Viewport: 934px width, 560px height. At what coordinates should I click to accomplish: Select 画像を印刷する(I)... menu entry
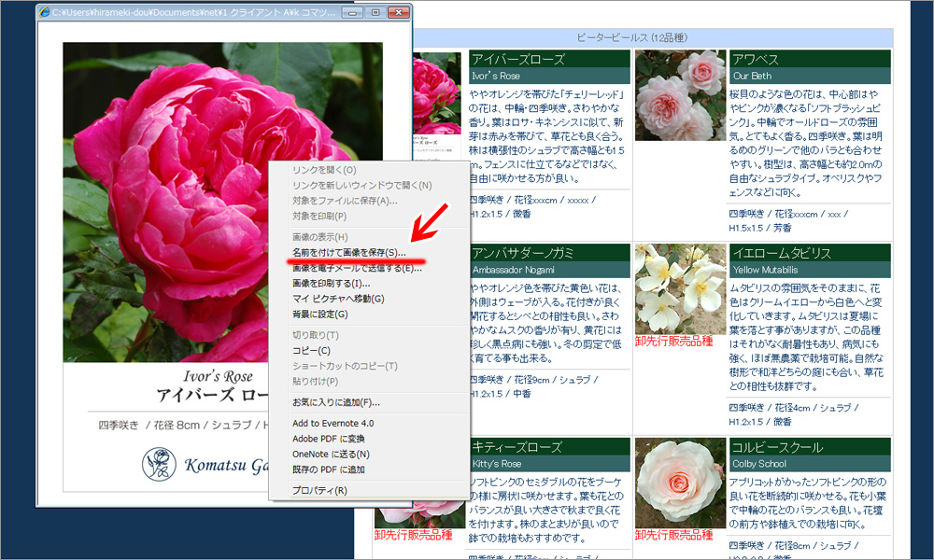332,284
